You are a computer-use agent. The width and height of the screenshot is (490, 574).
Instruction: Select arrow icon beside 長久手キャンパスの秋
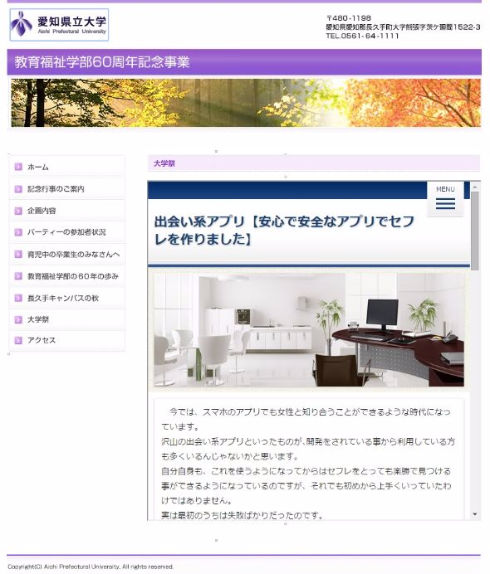(18, 298)
